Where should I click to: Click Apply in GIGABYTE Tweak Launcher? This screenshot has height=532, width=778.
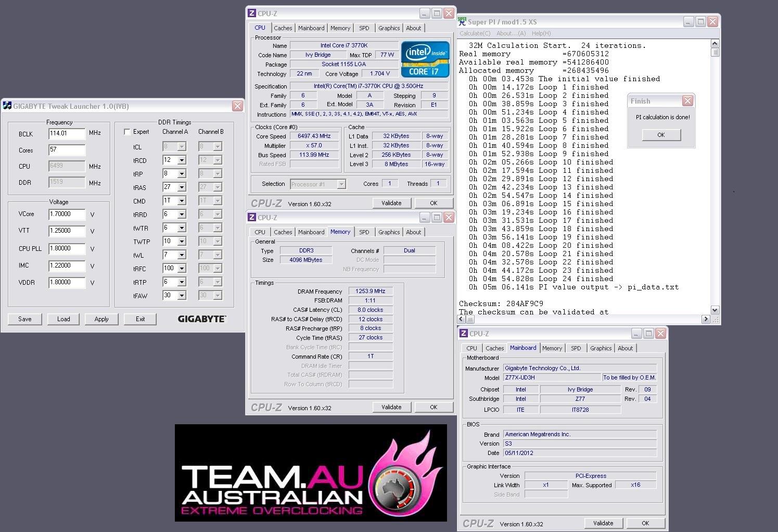point(101,319)
